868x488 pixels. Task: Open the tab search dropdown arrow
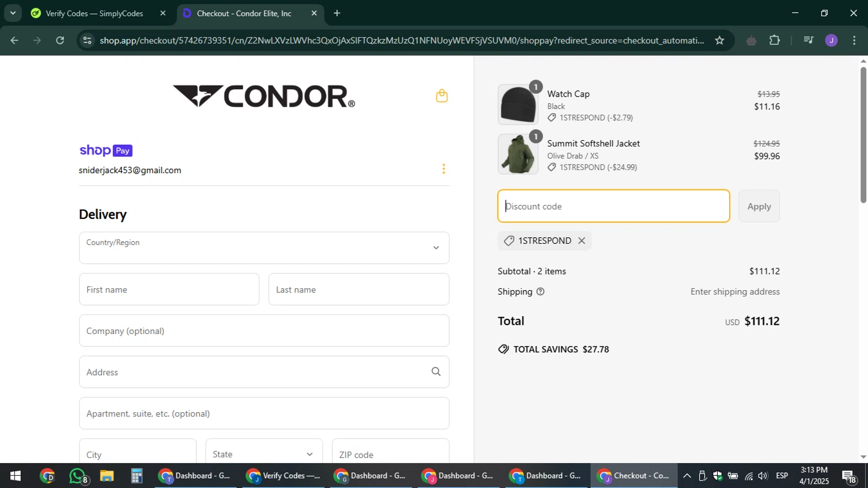(x=13, y=13)
